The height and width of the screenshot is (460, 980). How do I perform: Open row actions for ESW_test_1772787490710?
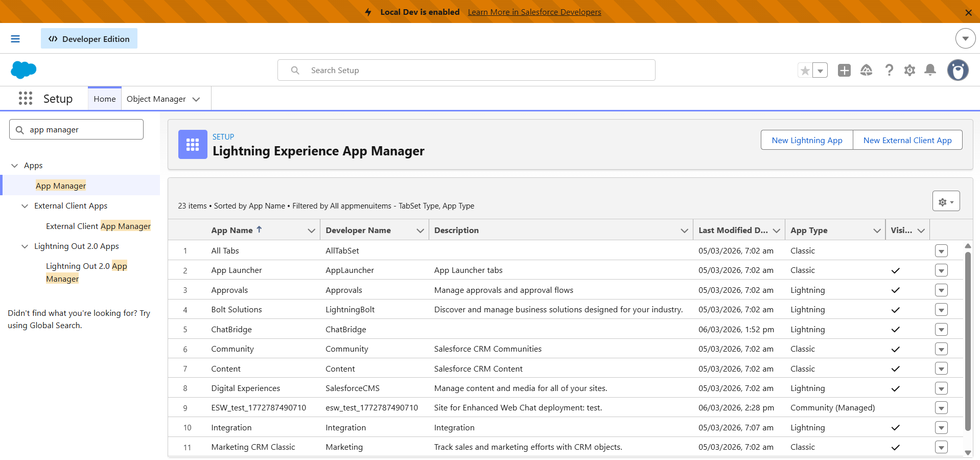click(941, 408)
